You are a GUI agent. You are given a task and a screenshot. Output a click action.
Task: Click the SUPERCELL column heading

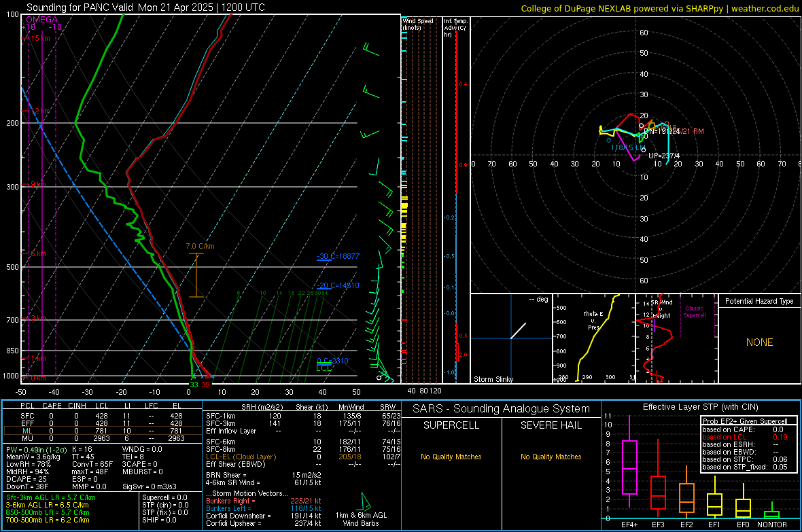(451, 425)
